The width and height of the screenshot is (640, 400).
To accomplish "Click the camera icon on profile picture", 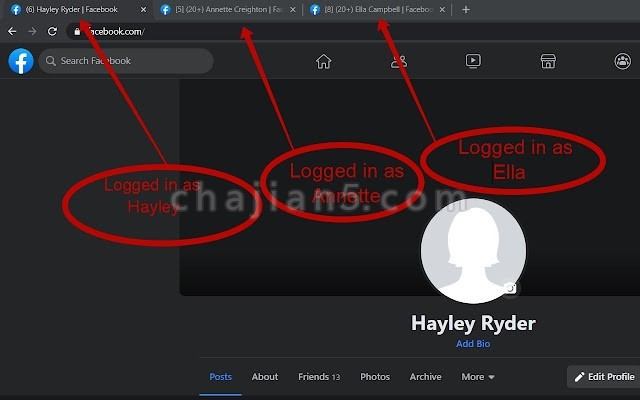I will [x=510, y=288].
